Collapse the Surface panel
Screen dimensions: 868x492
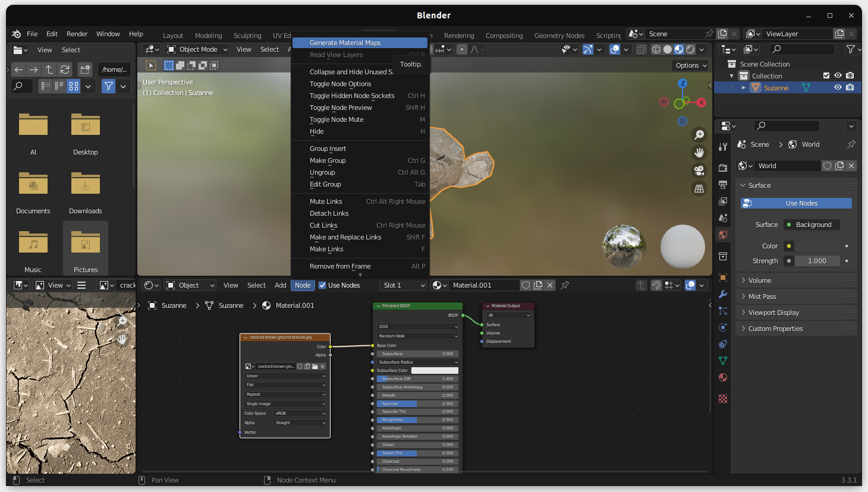point(796,185)
